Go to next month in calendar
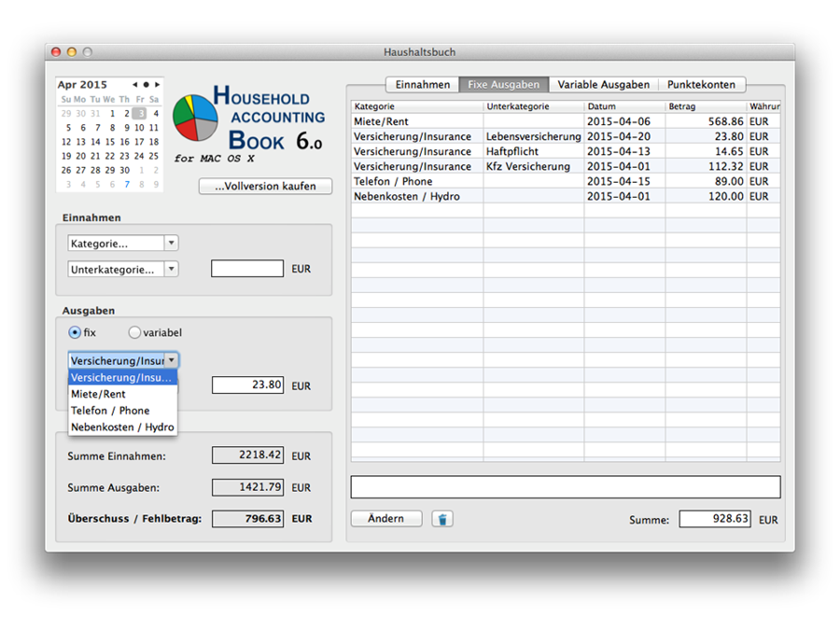840x630 pixels. tap(157, 85)
